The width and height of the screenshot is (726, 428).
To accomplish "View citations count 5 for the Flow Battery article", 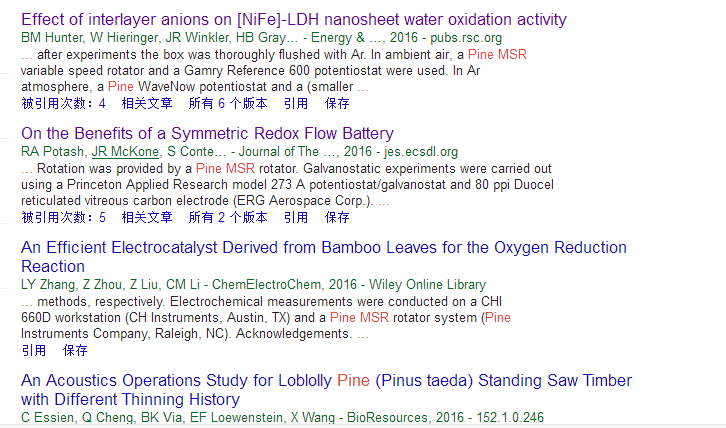I will click(x=63, y=217).
